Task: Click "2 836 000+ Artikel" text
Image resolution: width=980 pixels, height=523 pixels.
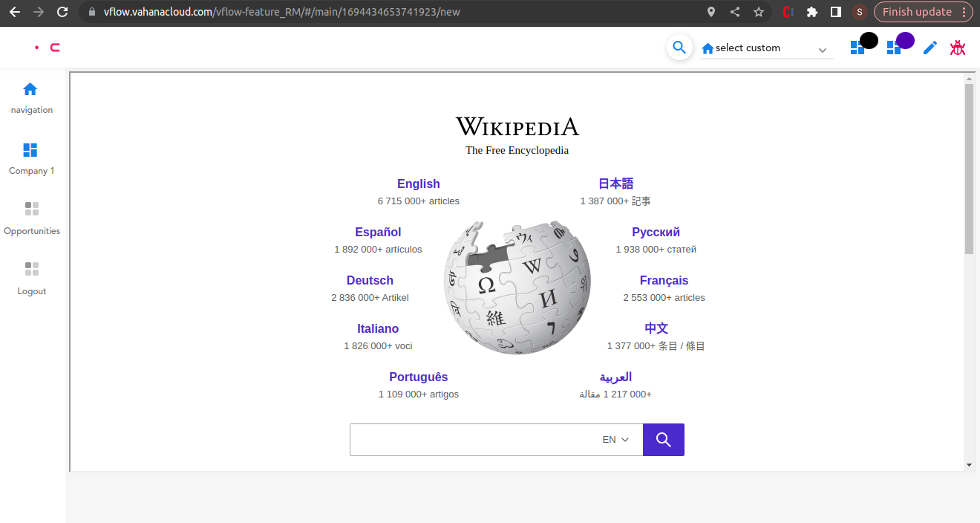Action: [370, 298]
